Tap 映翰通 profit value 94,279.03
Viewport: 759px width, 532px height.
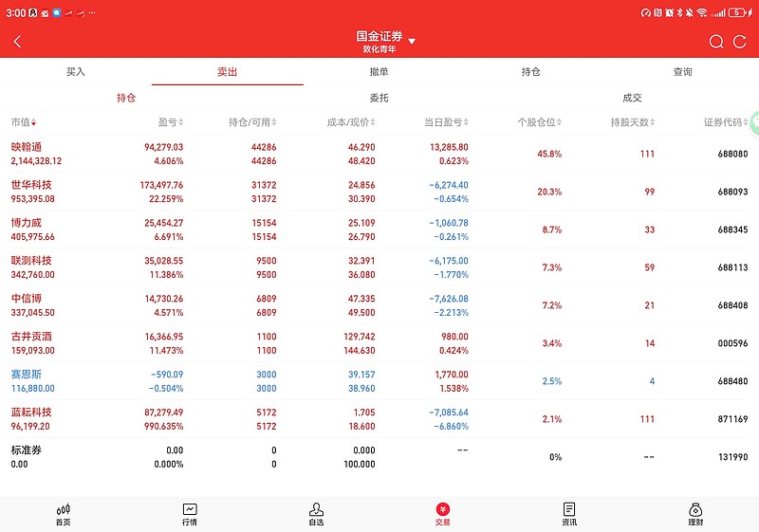click(x=163, y=147)
